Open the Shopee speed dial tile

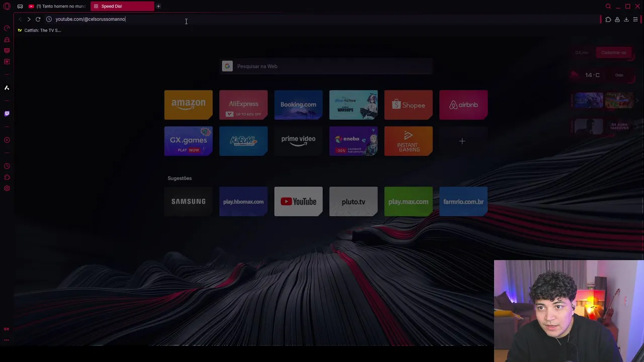409,105
